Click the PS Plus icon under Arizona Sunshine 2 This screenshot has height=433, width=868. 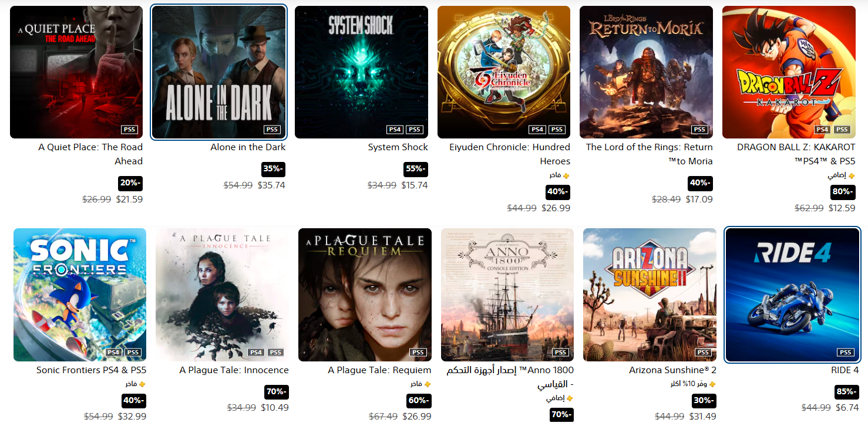pos(713,384)
